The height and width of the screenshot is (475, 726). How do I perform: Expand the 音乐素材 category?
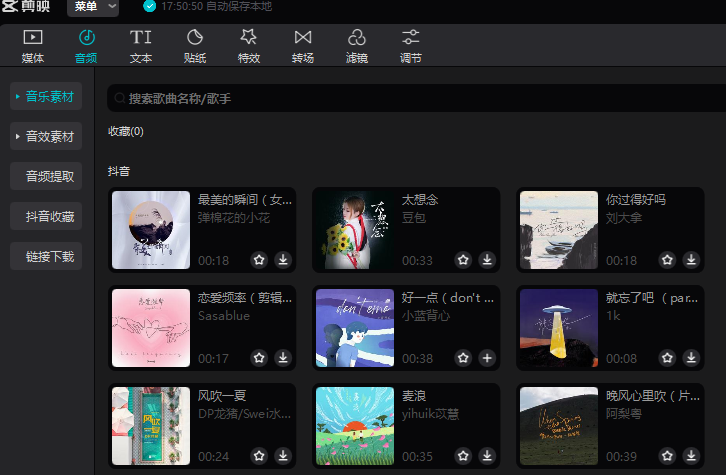click(46, 97)
